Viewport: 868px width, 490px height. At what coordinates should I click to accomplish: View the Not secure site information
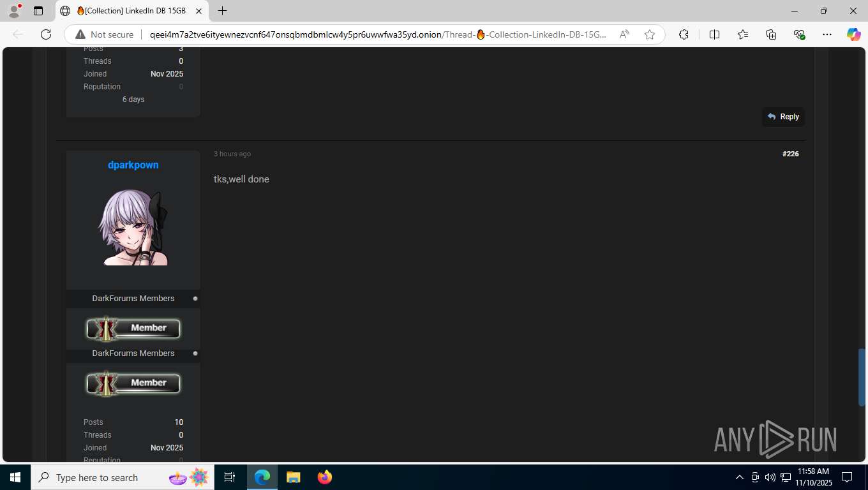[104, 34]
